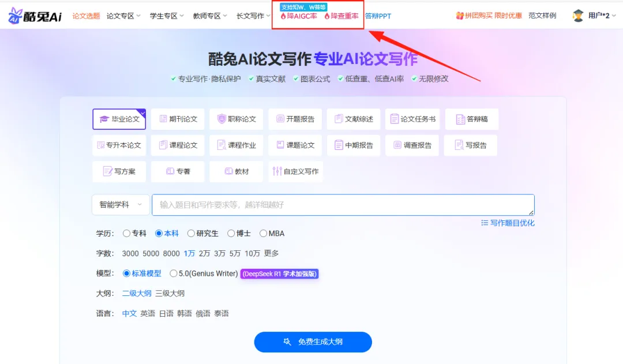Click the document icon beside 论文任务书
Viewport: 623px width, 364px height.
pos(394,119)
